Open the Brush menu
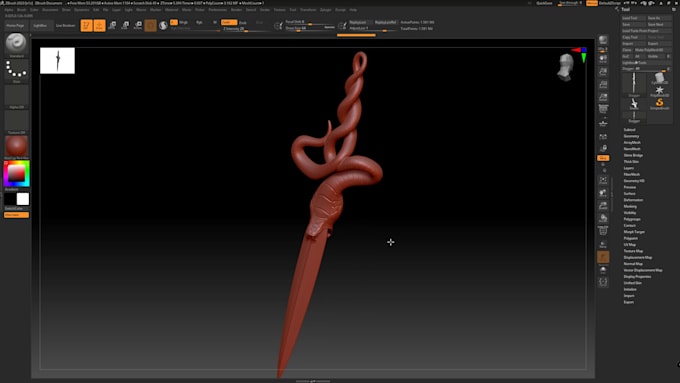 click(21, 10)
